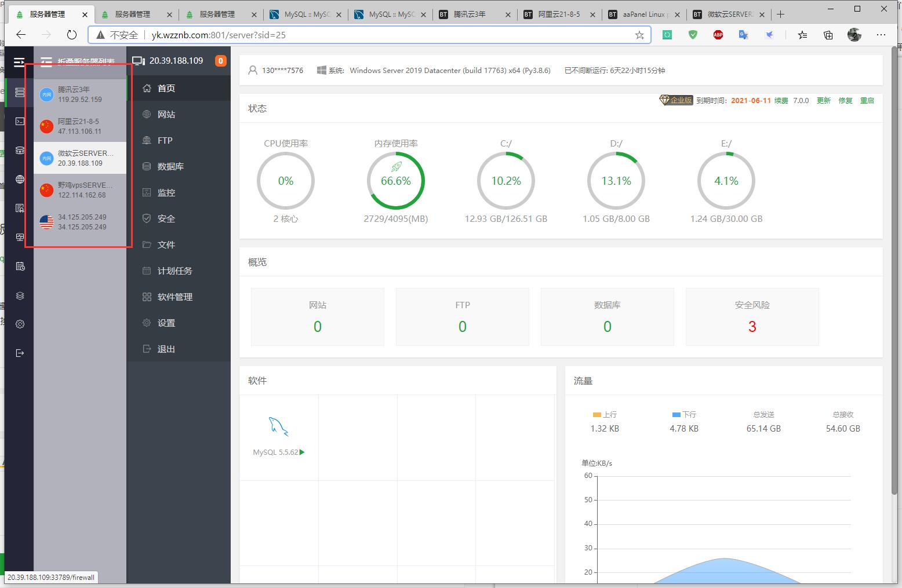The height and width of the screenshot is (588, 902).
Task: Open the MySQL 5.5.62 software tile
Action: pyautogui.click(x=279, y=437)
